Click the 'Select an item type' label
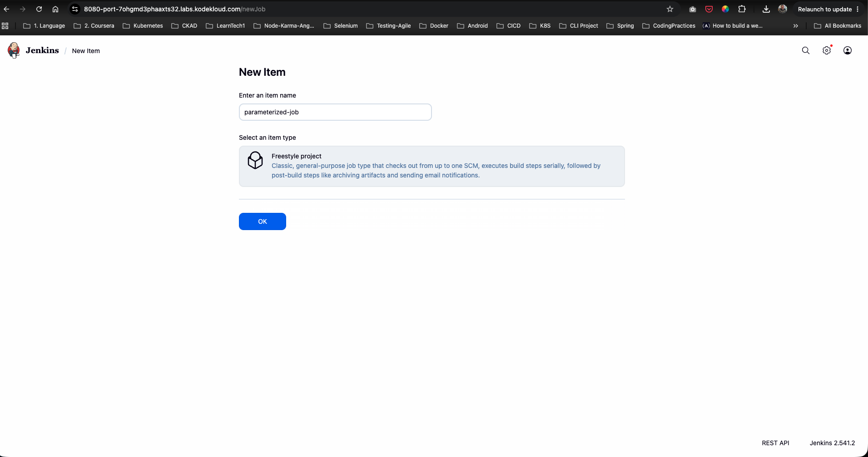Screen dimensions: 868x457 pos(268,138)
